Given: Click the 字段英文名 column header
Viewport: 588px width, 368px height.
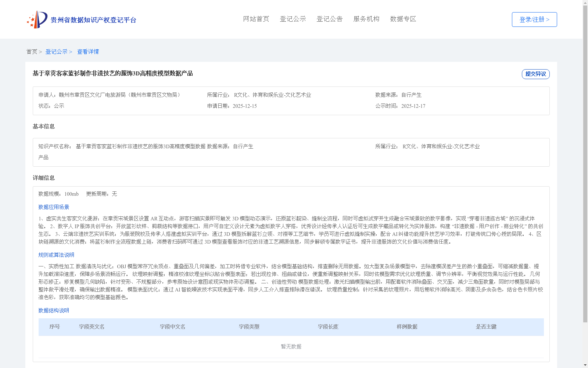Looking at the screenshot, I should pos(92,327).
